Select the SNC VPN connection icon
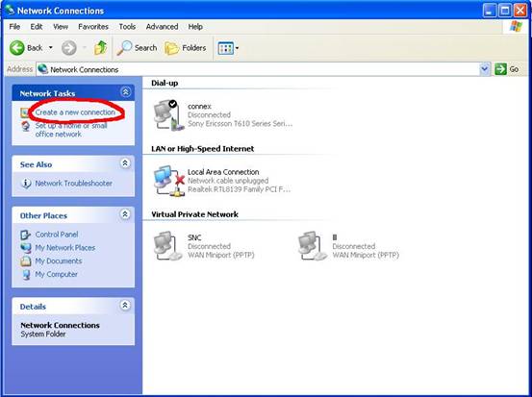This screenshot has width=532, height=397. tap(168, 246)
